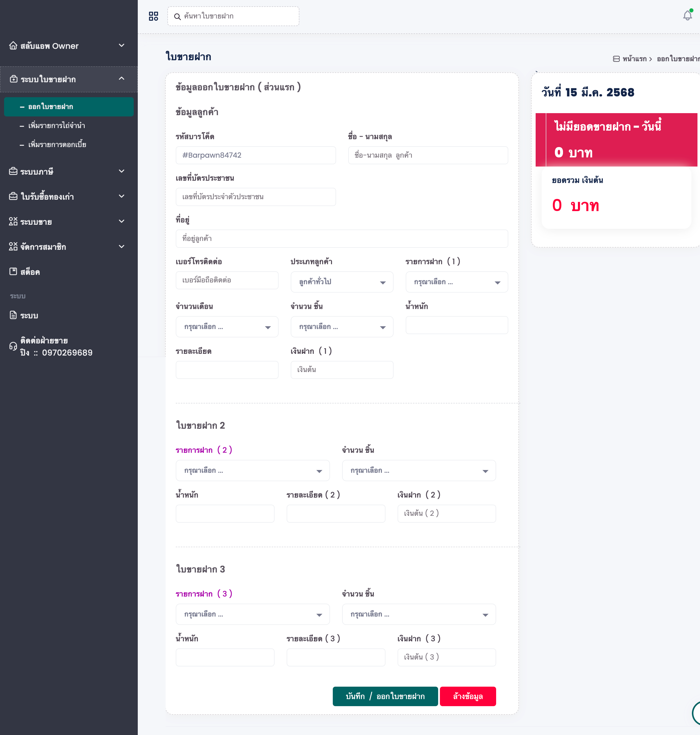This screenshot has height=735, width=700.
Task: Click the grid apps icon beside search
Action: [x=153, y=16]
